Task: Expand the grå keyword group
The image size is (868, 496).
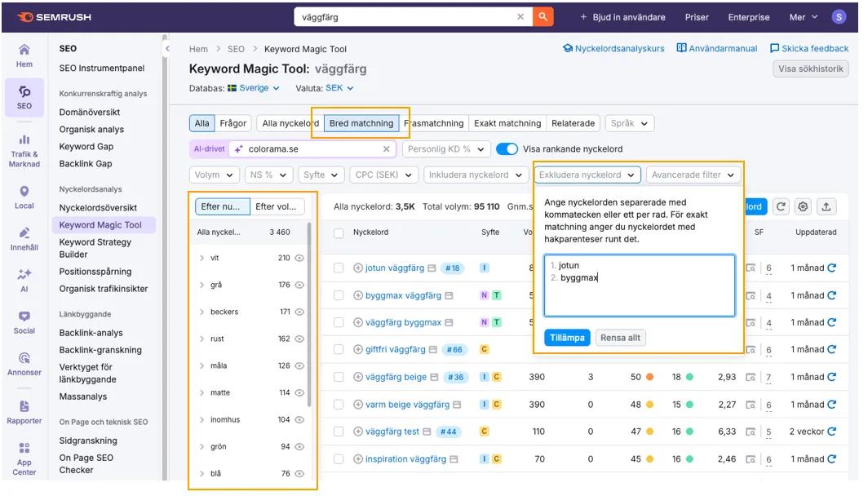Action: point(201,285)
